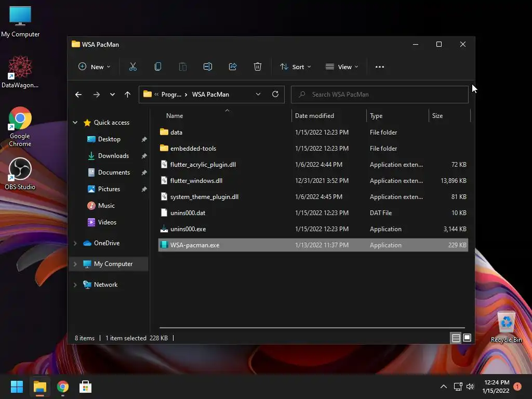
Task: Go forward with the right arrow
Action: pyautogui.click(x=96, y=95)
